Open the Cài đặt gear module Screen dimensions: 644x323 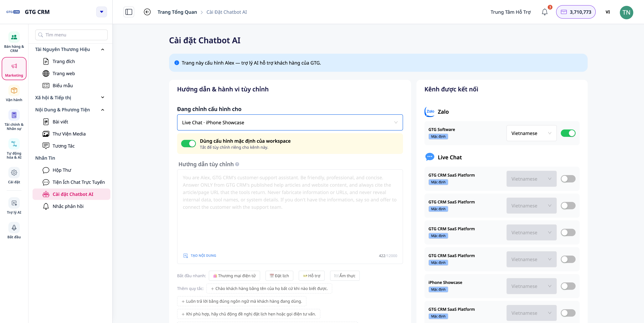click(14, 176)
